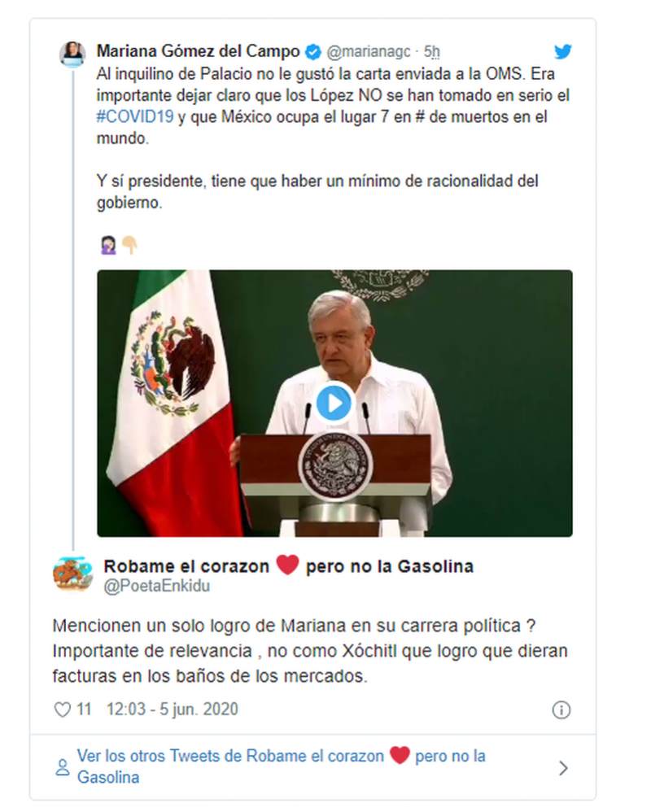651x812 pixels.
Task: Click the person icon beside Ver los otros Tweets
Action: coord(63,767)
